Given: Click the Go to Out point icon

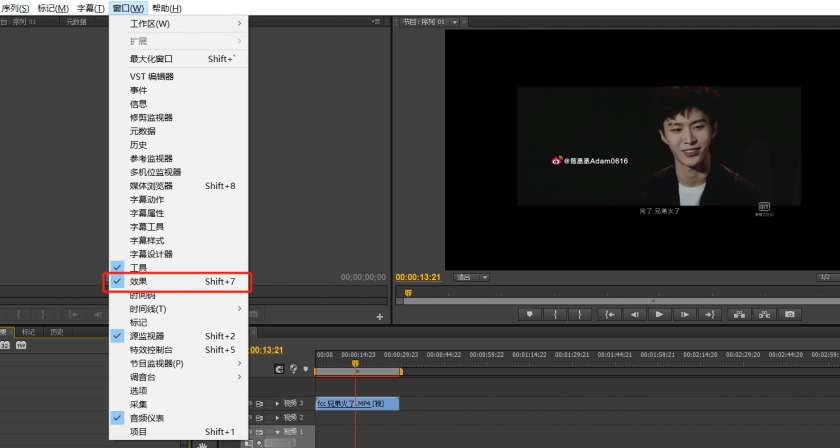Looking at the screenshot, I should [709, 314].
